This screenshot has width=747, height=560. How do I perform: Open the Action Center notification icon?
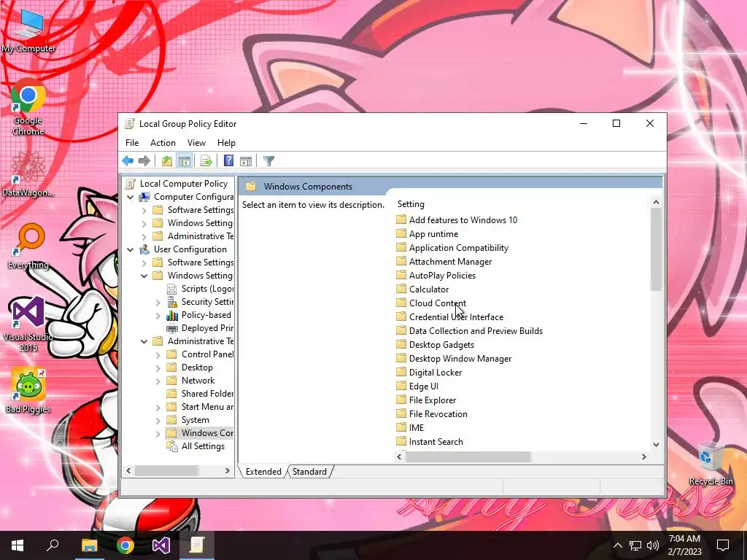point(723,545)
